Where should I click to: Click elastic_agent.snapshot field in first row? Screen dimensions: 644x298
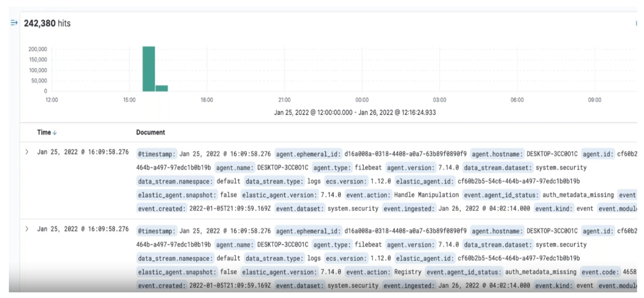coord(177,195)
